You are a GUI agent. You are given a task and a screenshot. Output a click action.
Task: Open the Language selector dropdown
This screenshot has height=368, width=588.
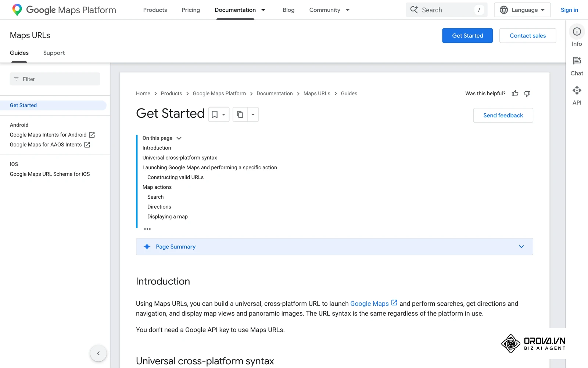coord(522,10)
